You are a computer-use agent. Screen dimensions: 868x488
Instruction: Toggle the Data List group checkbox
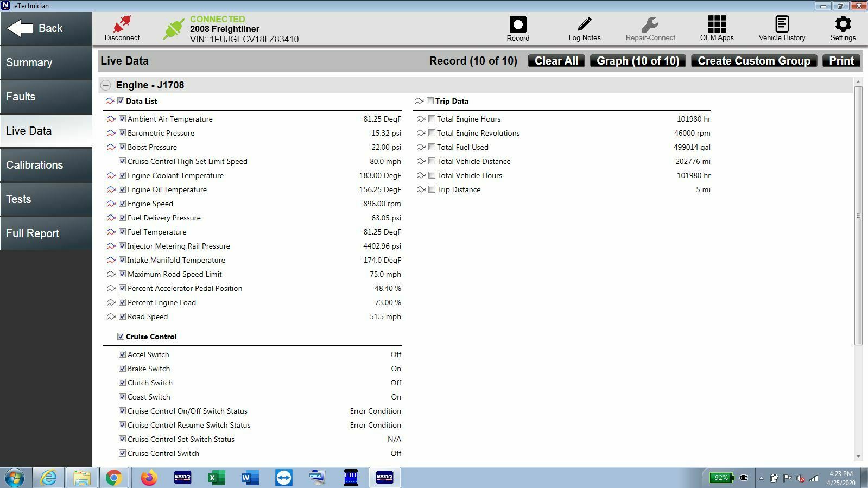pyautogui.click(x=121, y=101)
